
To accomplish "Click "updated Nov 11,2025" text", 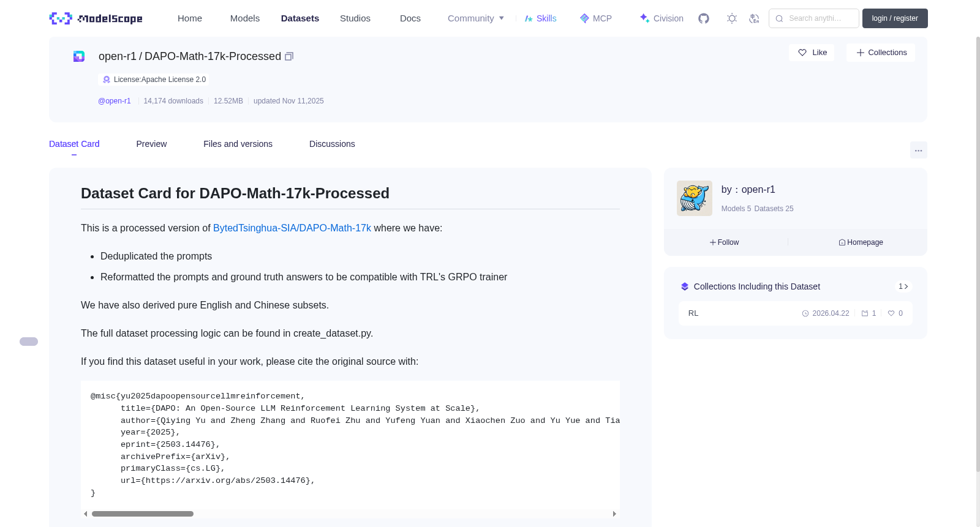I will 288,101.
